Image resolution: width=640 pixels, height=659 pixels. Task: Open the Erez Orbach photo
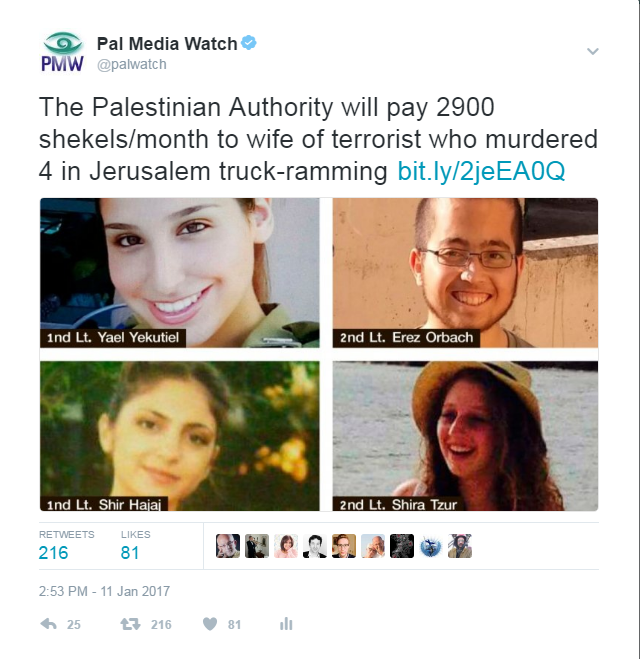[465, 273]
